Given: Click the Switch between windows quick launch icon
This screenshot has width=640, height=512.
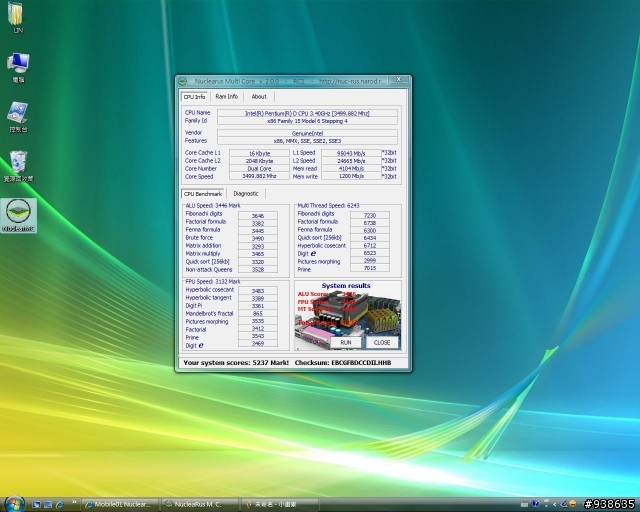Looking at the screenshot, I should 48,505.
